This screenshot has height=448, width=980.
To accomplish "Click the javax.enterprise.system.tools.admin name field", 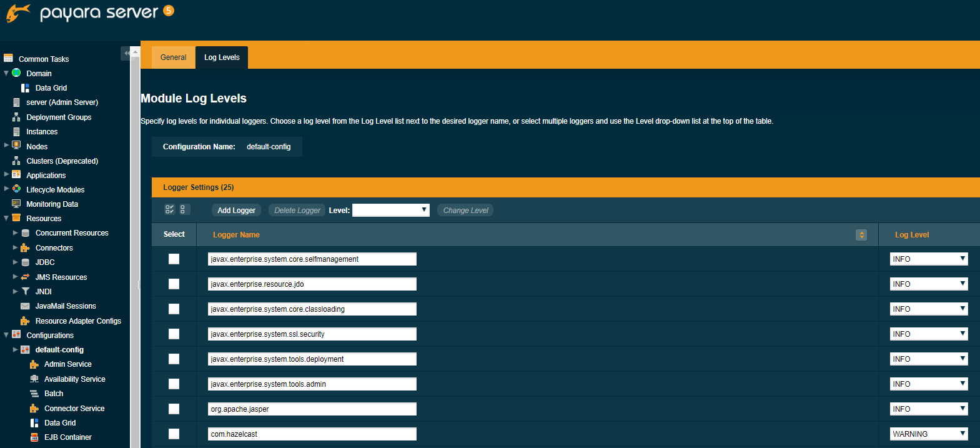I will [x=312, y=384].
